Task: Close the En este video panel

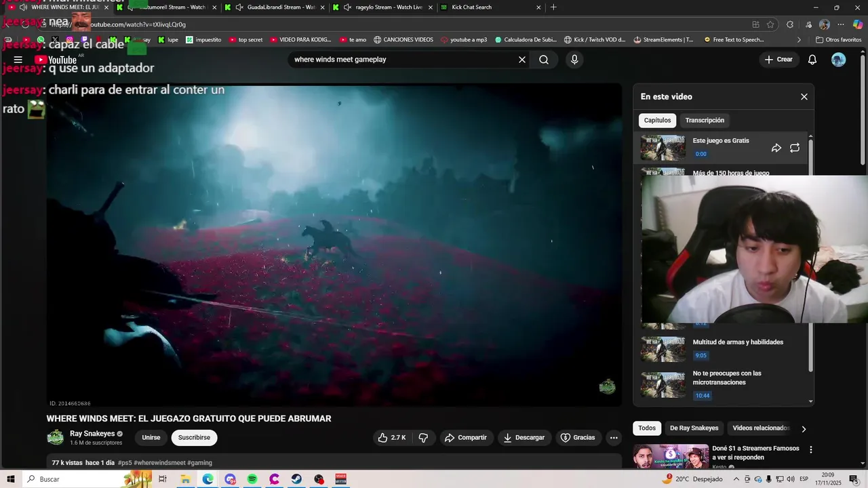Action: (804, 97)
